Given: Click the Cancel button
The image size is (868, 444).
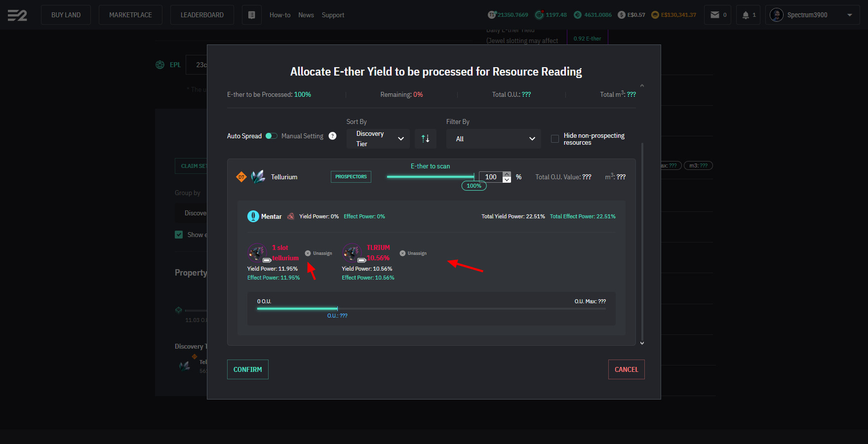Looking at the screenshot, I should (626, 369).
